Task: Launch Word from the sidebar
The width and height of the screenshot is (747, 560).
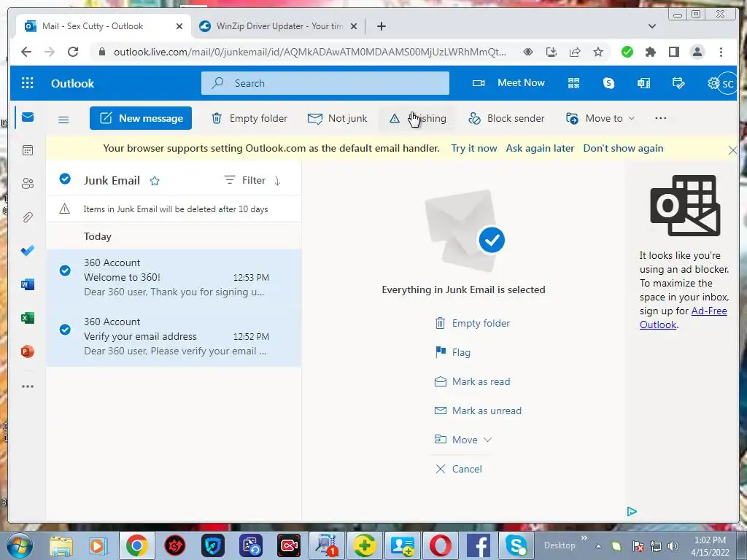Action: (x=28, y=284)
